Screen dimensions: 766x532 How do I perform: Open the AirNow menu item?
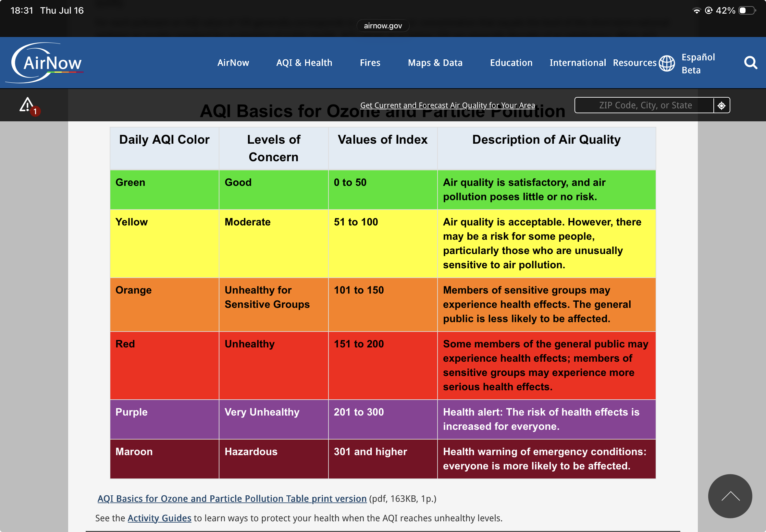pyautogui.click(x=233, y=63)
